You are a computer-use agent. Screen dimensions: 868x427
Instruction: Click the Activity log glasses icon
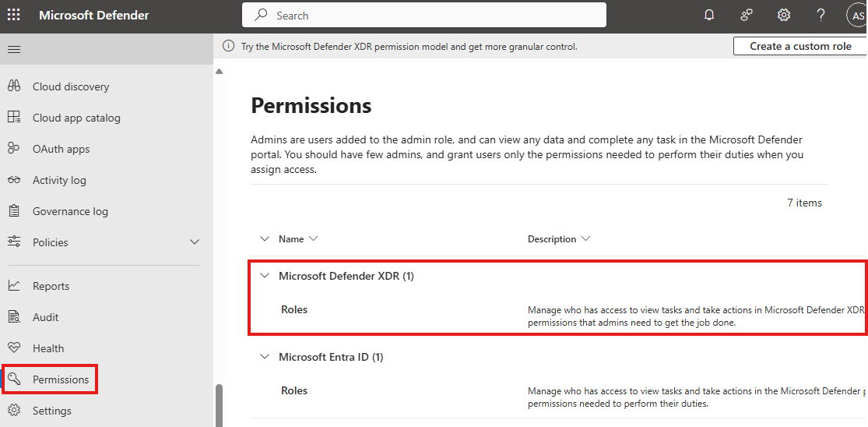coord(14,180)
